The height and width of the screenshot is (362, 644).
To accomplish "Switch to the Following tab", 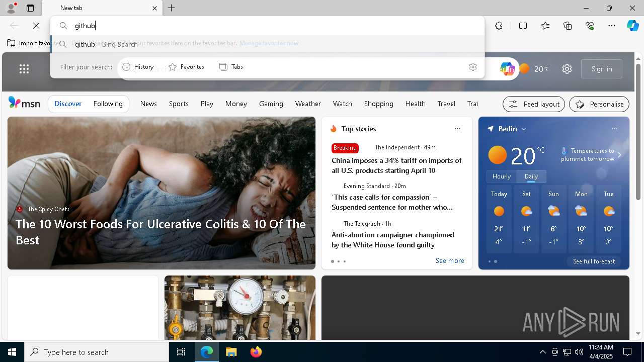I will point(108,104).
